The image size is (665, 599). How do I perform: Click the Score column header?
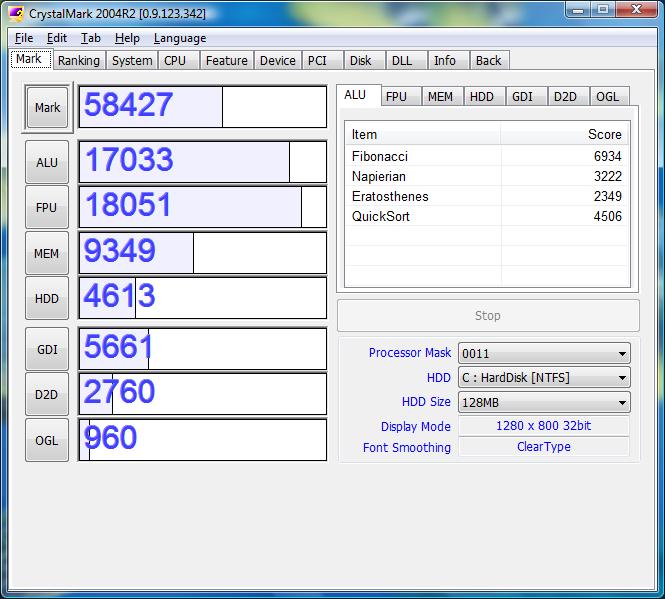point(565,134)
